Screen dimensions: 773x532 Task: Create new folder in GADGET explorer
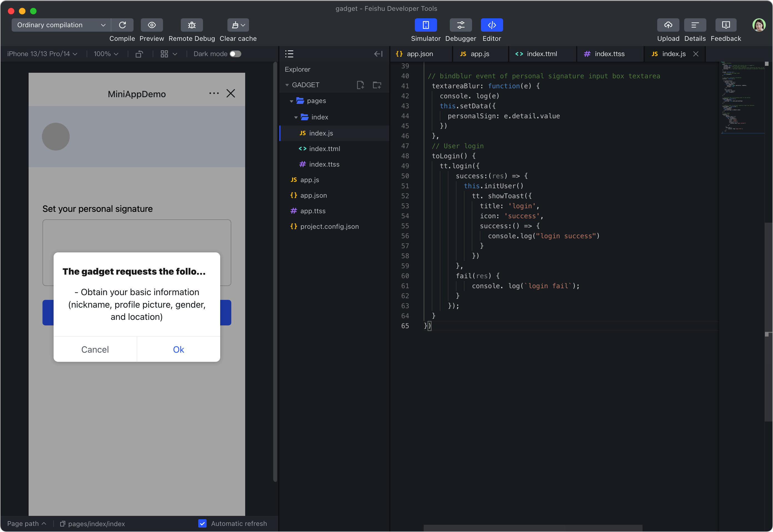(377, 85)
